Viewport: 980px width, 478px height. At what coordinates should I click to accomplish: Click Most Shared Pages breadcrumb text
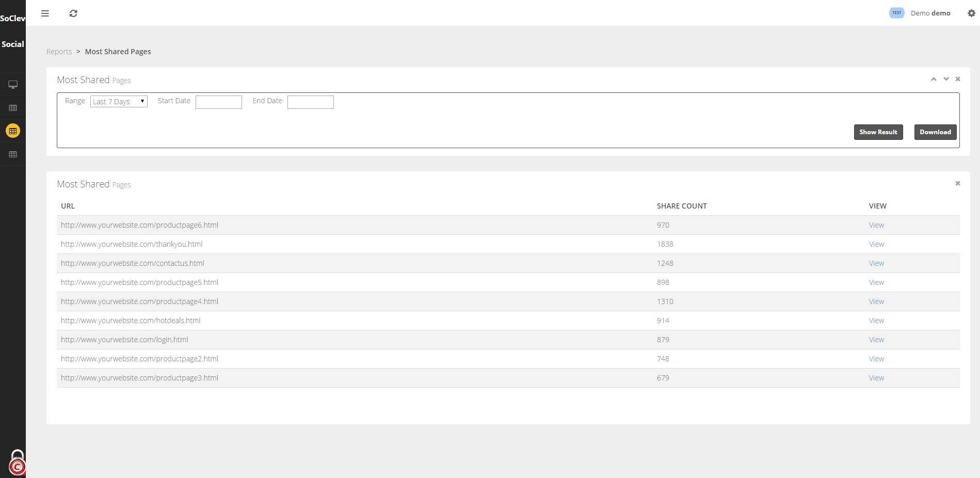pos(118,52)
